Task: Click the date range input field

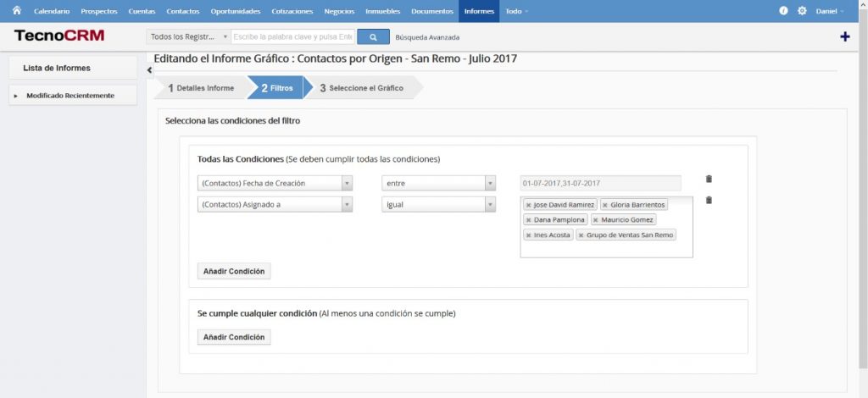Action: click(600, 183)
